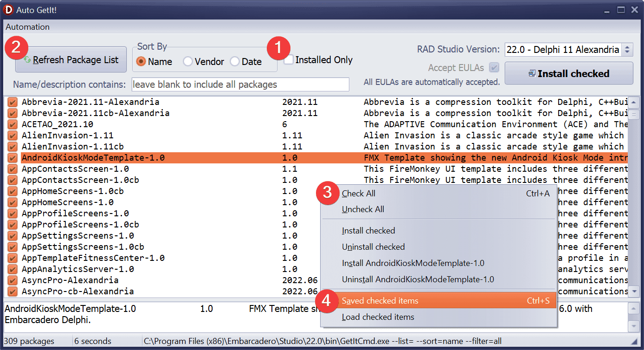Select AppHomeScreens-1.0 package name
The width and height of the screenshot is (644, 350).
coord(68,202)
